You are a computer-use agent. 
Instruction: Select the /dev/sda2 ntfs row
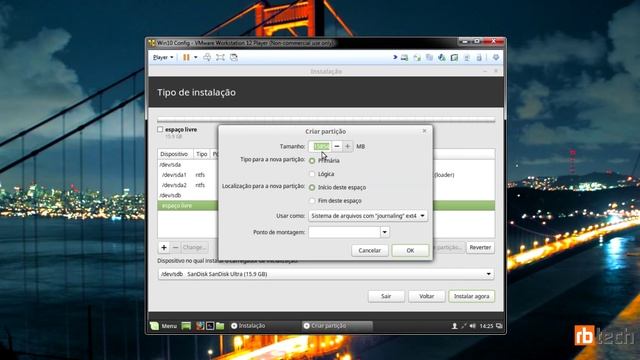pos(188,185)
